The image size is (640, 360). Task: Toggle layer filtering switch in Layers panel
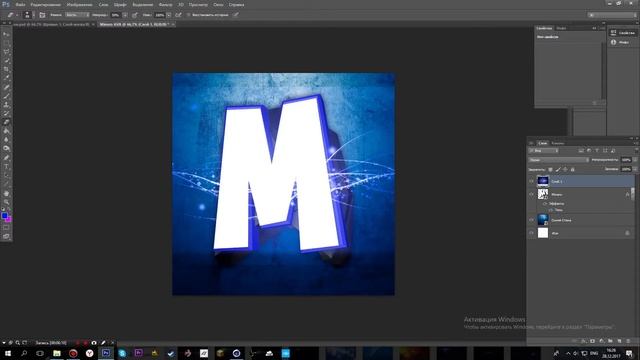(636, 151)
